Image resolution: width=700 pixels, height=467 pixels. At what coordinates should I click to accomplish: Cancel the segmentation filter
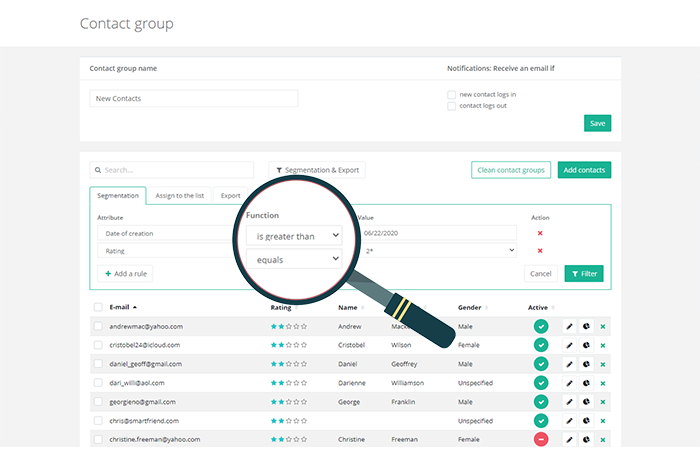[x=541, y=274]
